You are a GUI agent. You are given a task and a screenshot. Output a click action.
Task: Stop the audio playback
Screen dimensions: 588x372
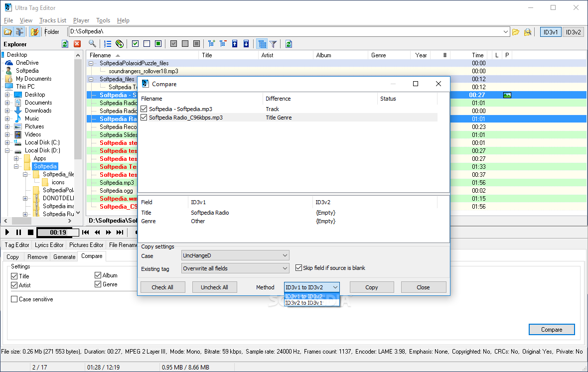tap(31, 232)
